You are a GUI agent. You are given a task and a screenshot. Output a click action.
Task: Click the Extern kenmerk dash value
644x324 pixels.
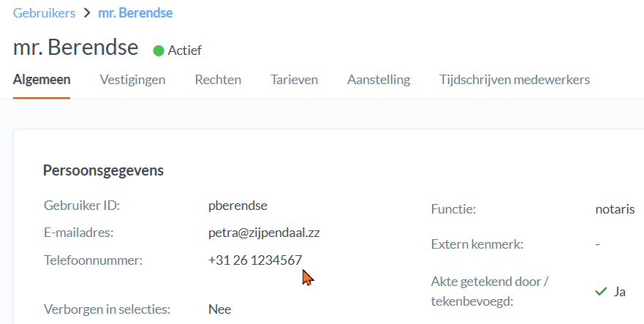[597, 244]
